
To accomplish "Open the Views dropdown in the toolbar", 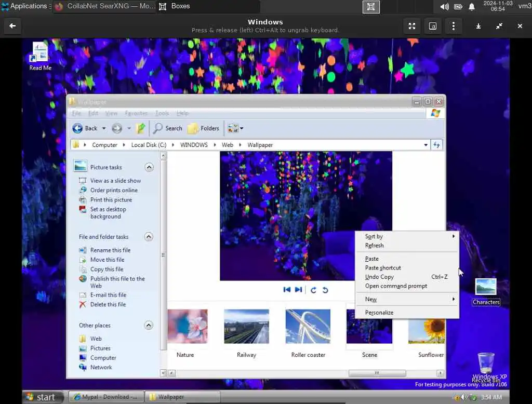I will point(236,128).
